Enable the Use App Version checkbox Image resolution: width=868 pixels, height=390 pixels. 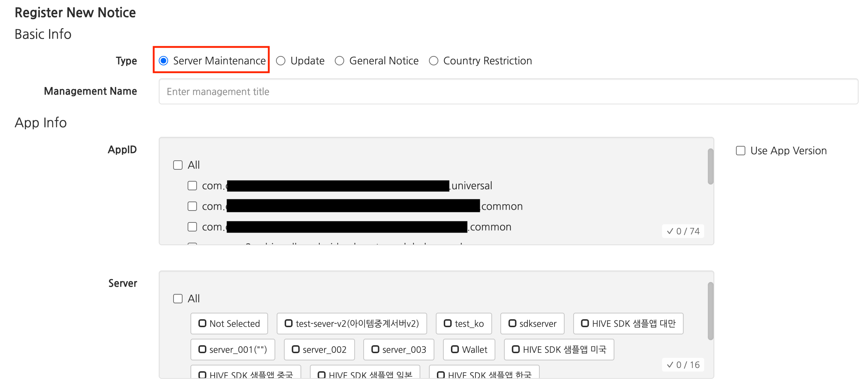tap(741, 151)
